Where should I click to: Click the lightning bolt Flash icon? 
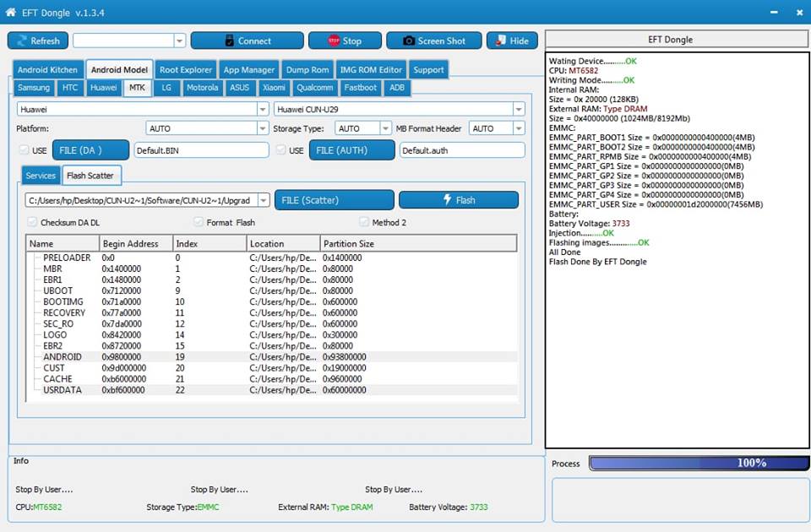(x=448, y=200)
